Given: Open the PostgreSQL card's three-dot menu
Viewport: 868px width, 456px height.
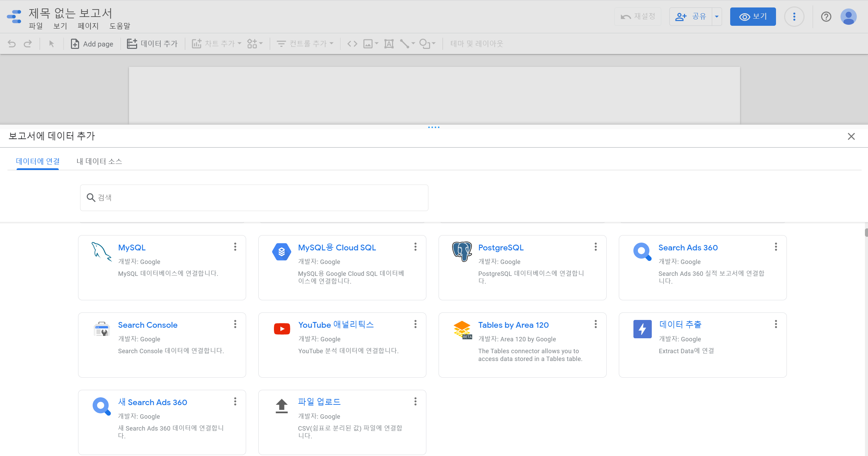Looking at the screenshot, I should (x=595, y=247).
